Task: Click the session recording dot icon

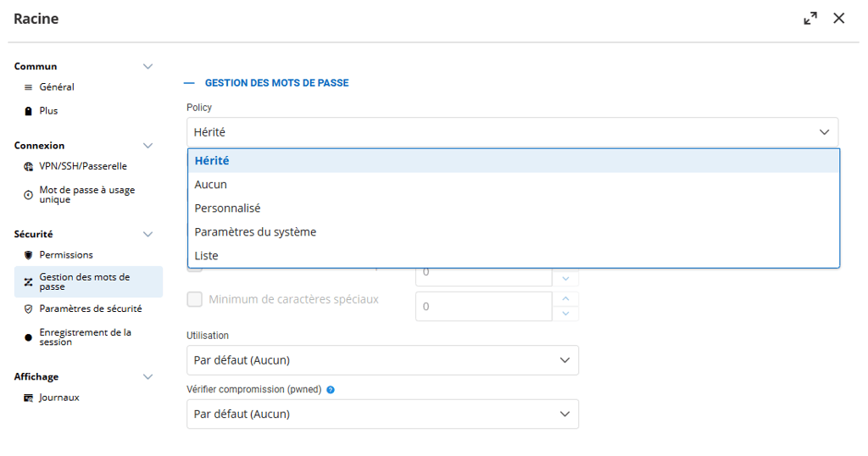Action: 28,337
